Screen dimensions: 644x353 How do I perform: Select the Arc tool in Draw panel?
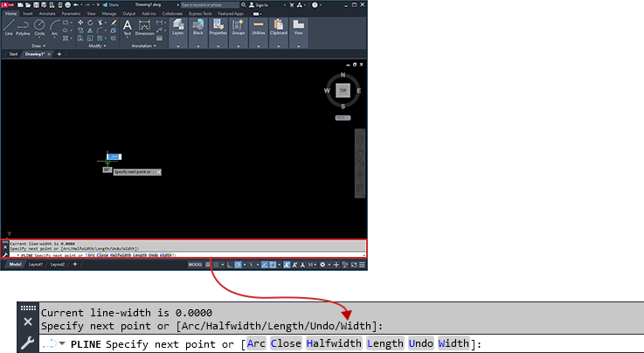[55, 28]
